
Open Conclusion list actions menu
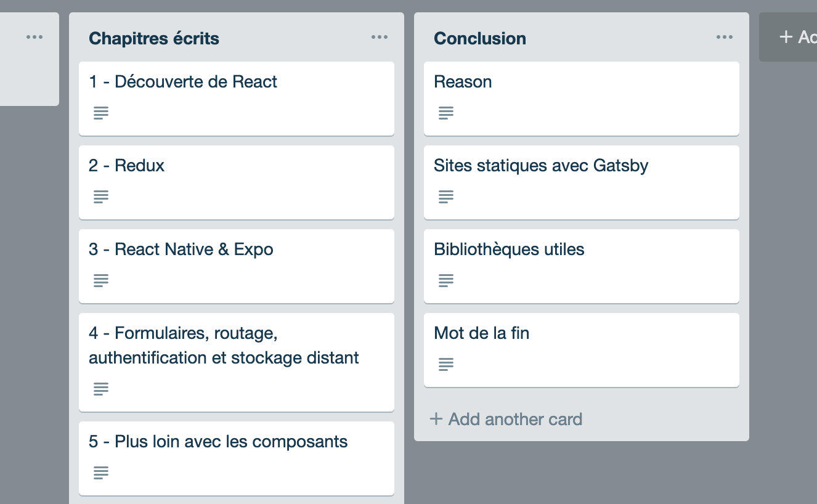coord(725,38)
